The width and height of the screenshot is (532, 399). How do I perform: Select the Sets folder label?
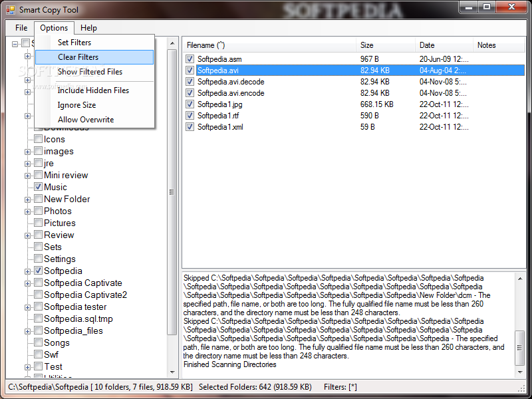point(53,247)
